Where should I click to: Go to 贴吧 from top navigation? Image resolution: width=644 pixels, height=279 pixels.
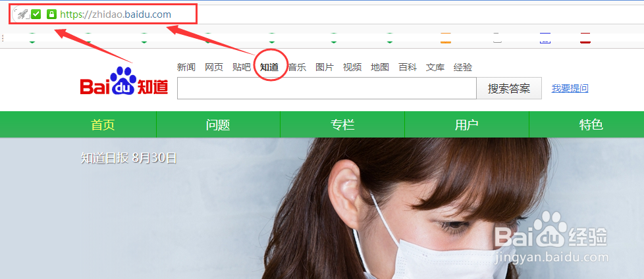[x=241, y=67]
